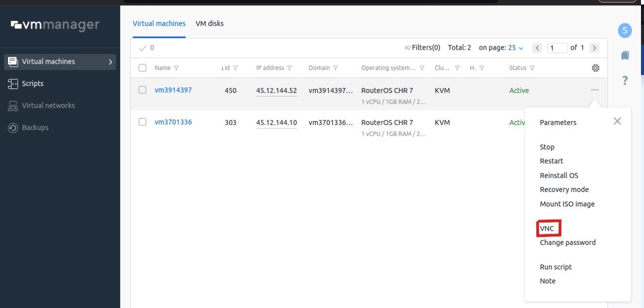
Task: Choose Reinstall OS from the menu
Action: [x=559, y=176]
